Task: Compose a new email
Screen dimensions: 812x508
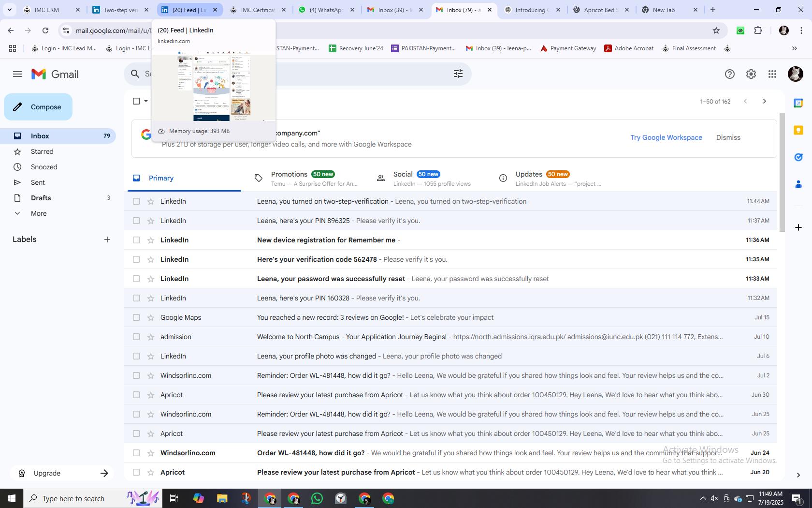Action: [38, 107]
